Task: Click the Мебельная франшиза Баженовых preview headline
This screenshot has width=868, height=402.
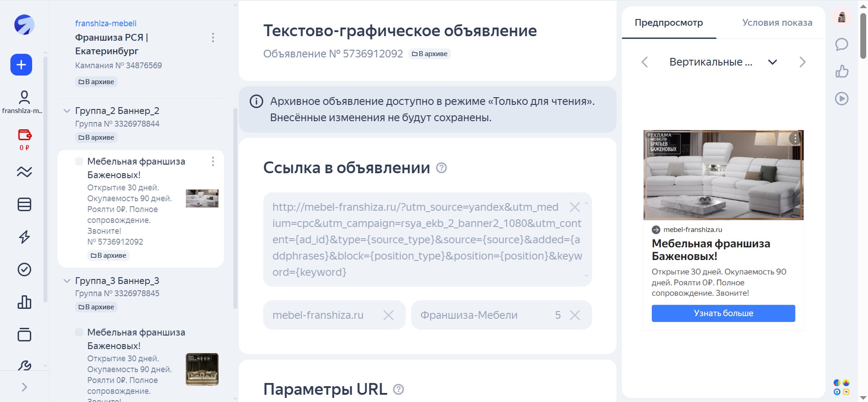Action: [x=711, y=250]
